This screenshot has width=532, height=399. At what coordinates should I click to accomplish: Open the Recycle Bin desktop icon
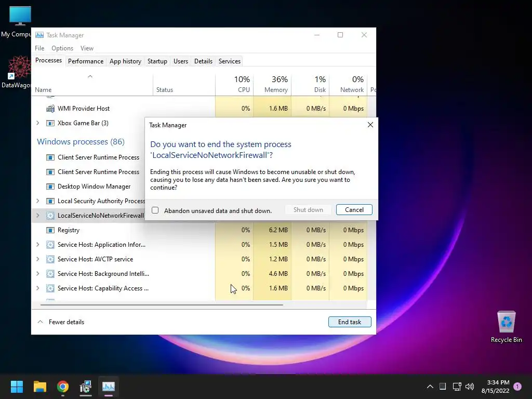pyautogui.click(x=506, y=326)
